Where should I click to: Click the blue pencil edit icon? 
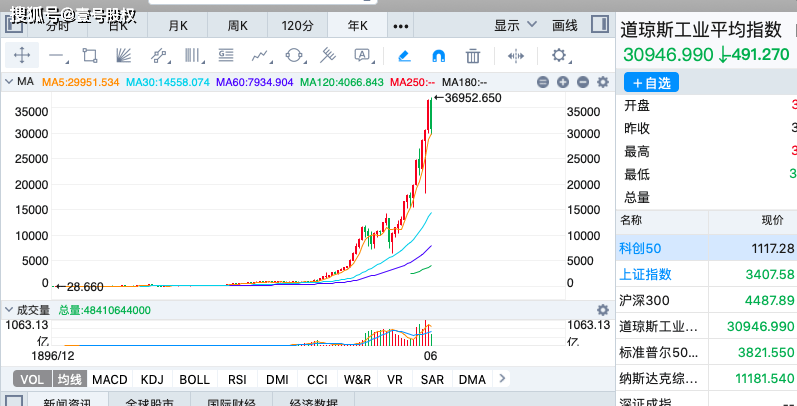[405, 55]
